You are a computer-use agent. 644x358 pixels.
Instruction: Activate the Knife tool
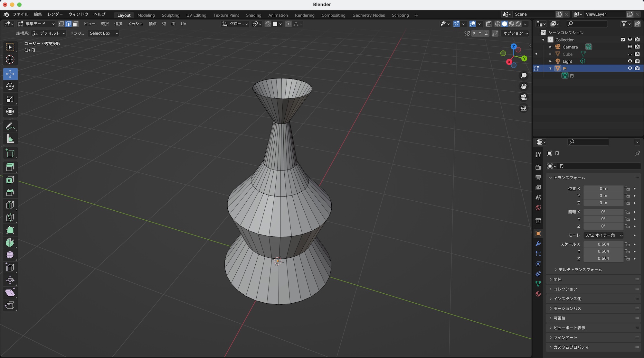(x=10, y=217)
